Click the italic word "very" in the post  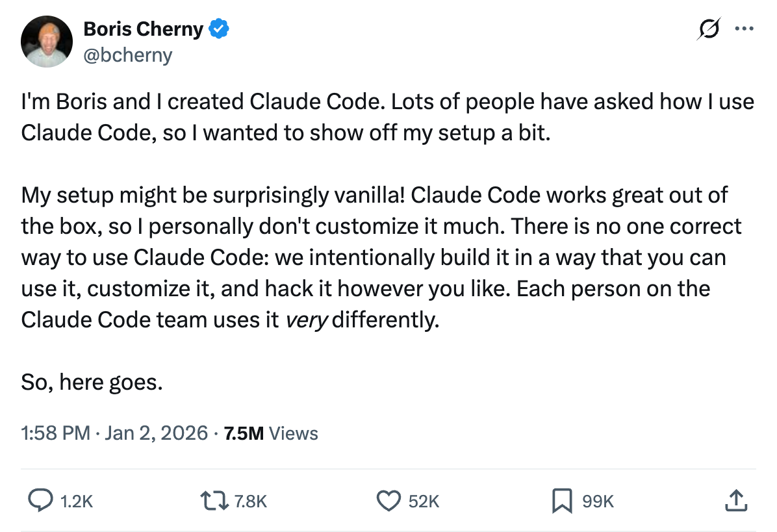click(x=307, y=320)
